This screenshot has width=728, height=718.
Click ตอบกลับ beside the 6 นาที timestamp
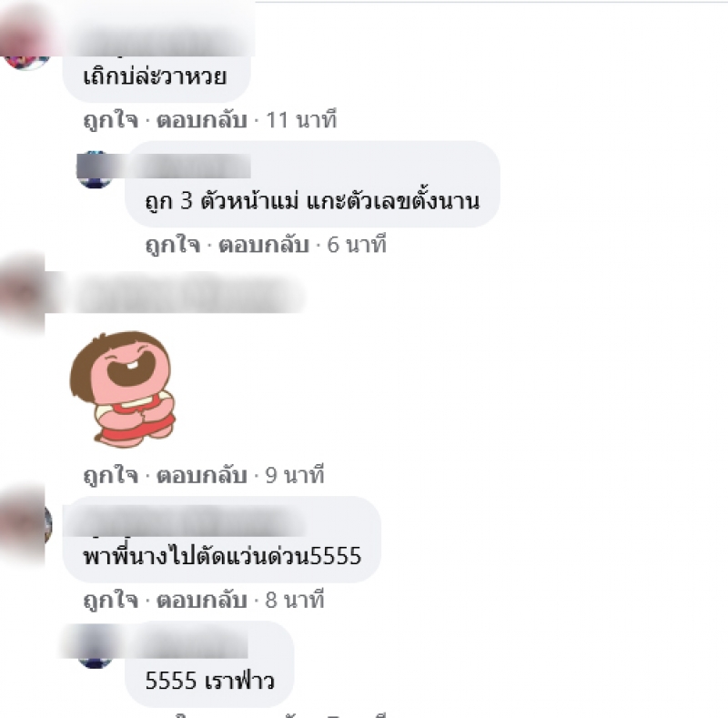264,245
